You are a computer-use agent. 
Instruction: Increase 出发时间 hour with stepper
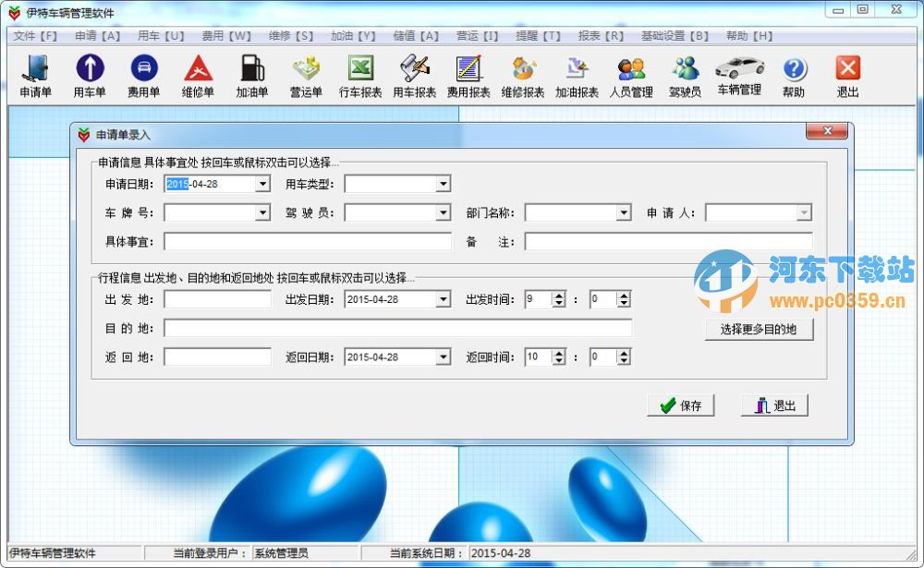pos(558,294)
